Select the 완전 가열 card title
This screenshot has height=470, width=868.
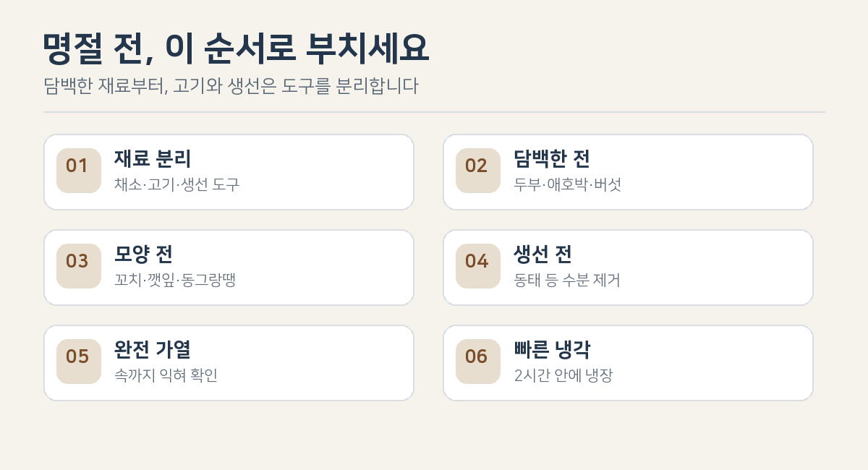[153, 350]
